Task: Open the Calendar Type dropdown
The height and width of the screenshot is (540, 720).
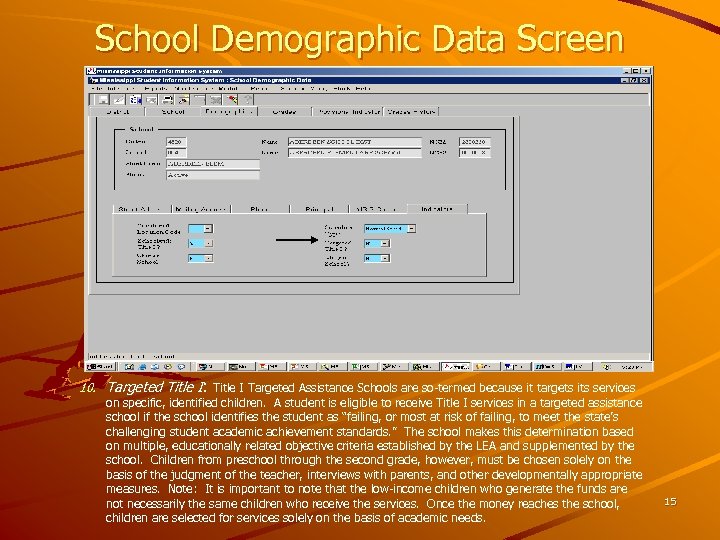Action: point(411,228)
